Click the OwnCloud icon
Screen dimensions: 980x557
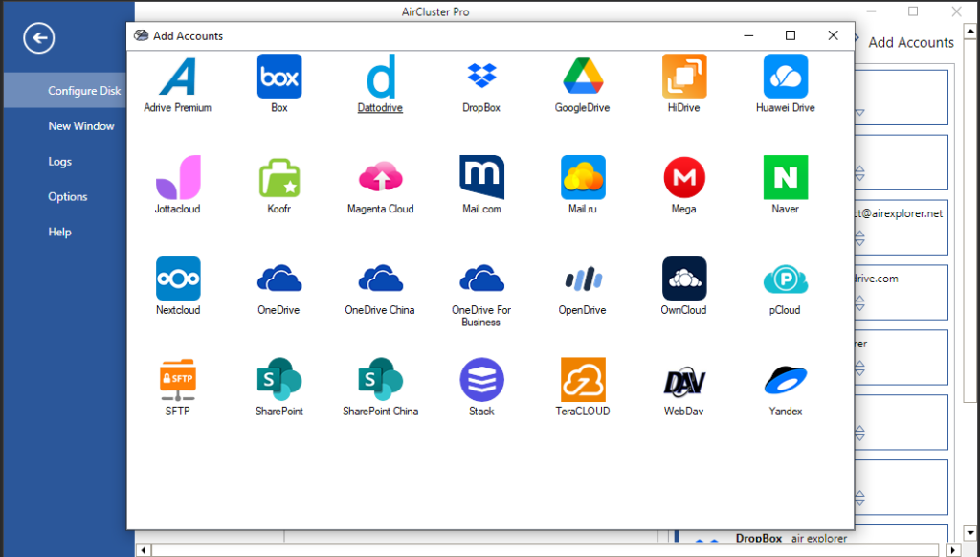[x=684, y=278]
